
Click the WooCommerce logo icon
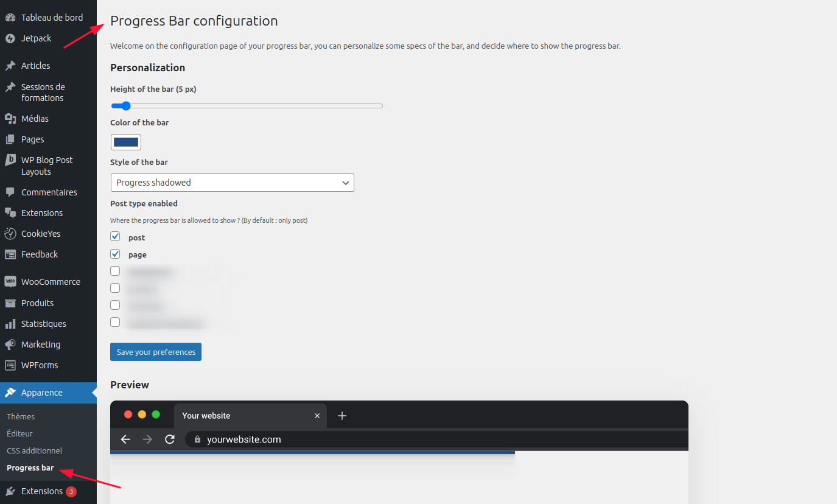(10, 282)
